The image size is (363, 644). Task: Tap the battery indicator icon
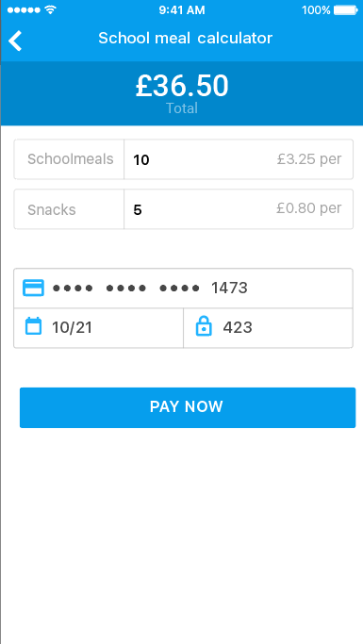point(346,9)
